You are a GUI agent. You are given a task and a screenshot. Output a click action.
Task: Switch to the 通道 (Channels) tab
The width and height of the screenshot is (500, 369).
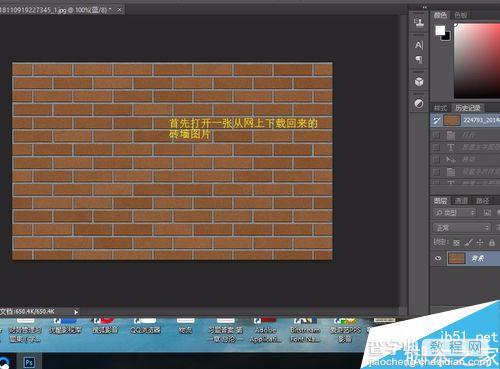[x=461, y=201]
